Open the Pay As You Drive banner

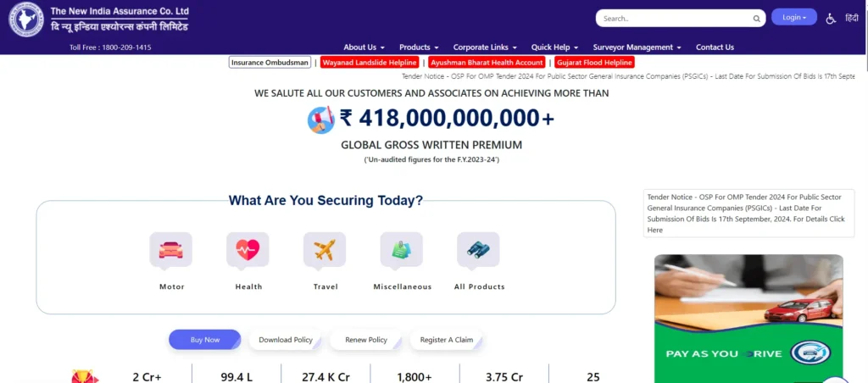748,318
